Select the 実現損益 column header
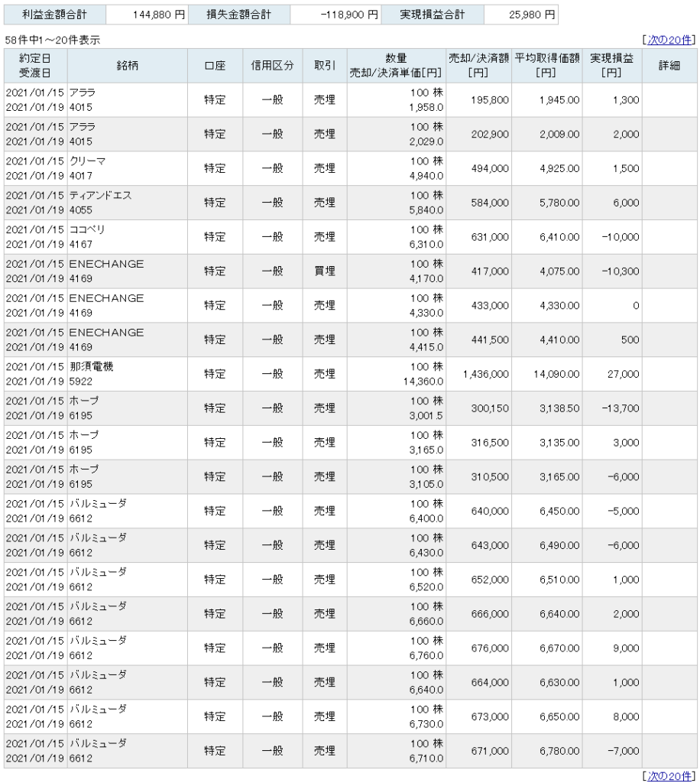The image size is (700, 783). point(611,66)
